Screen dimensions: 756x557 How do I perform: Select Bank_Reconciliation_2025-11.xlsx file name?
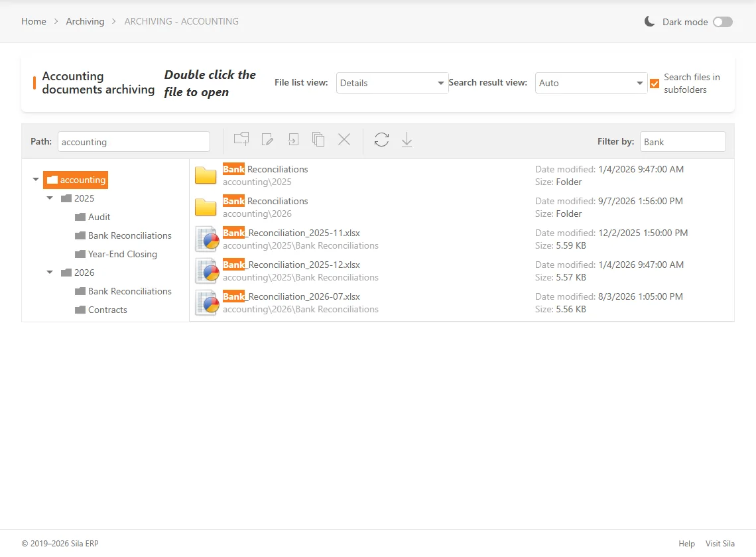click(291, 233)
